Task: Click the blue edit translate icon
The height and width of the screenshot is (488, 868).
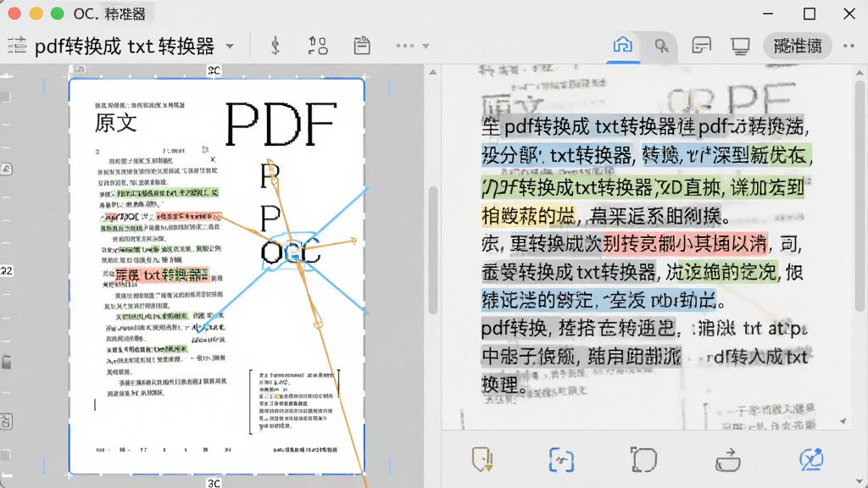Action: tap(811, 460)
